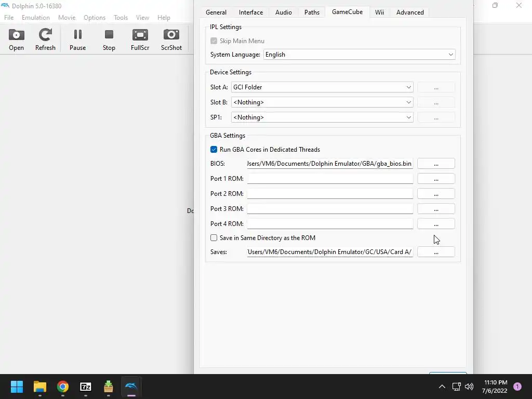Screen dimensions: 532x399
Task: Open the File menu
Action: [9, 18]
